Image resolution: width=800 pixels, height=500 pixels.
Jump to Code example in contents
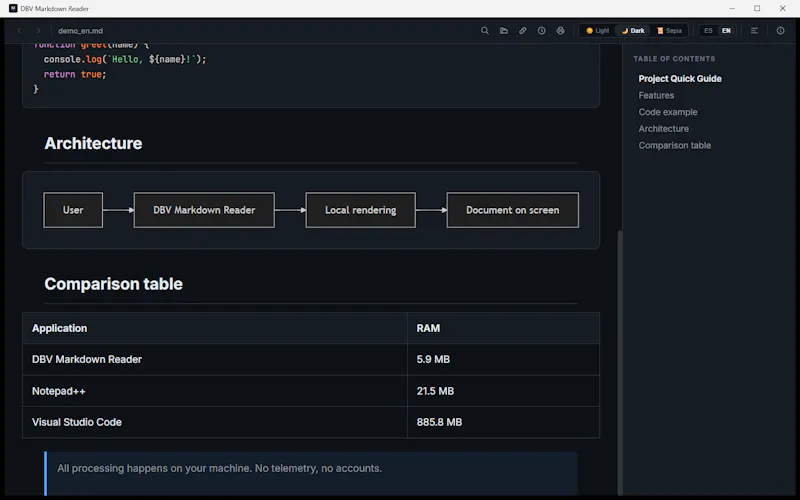tap(668, 112)
